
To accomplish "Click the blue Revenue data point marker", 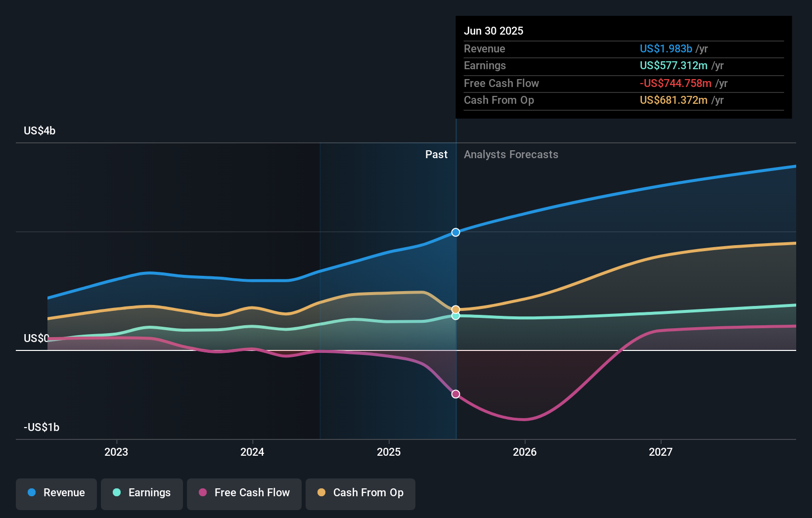I will click(455, 232).
